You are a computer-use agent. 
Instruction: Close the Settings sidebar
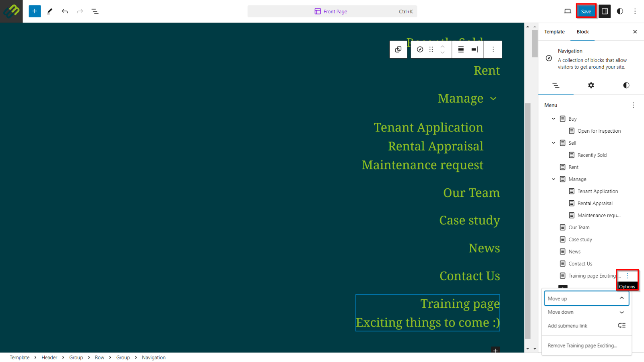(x=635, y=32)
